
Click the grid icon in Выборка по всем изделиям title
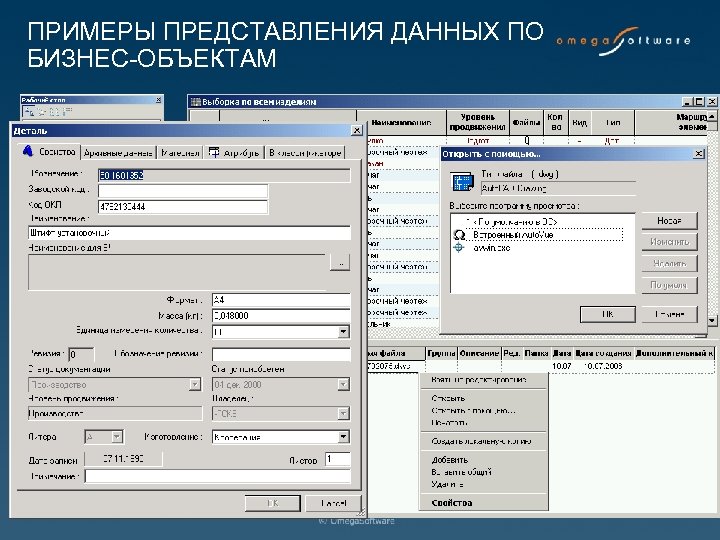click(196, 102)
